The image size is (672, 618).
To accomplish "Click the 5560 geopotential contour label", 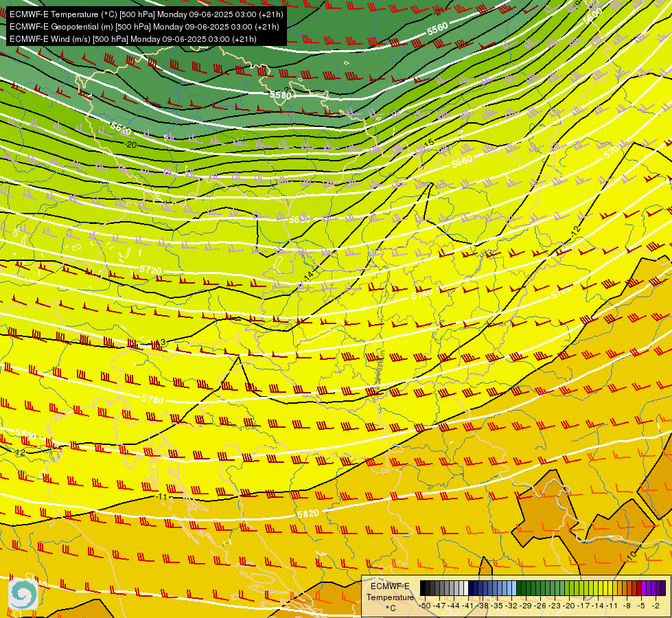I will point(437,29).
